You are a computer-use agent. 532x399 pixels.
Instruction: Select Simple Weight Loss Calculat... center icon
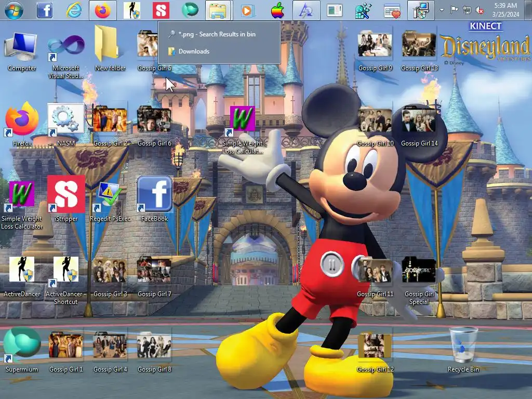click(x=242, y=129)
